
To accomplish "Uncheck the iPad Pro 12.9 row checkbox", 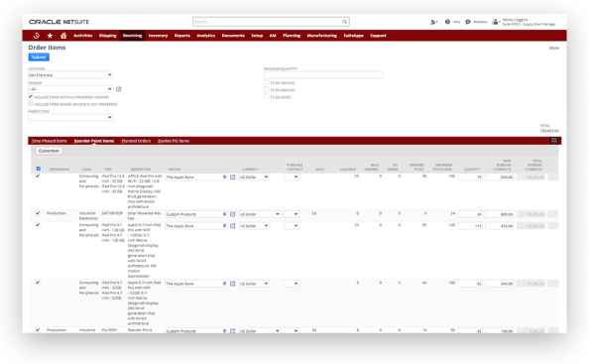I will [x=38, y=176].
